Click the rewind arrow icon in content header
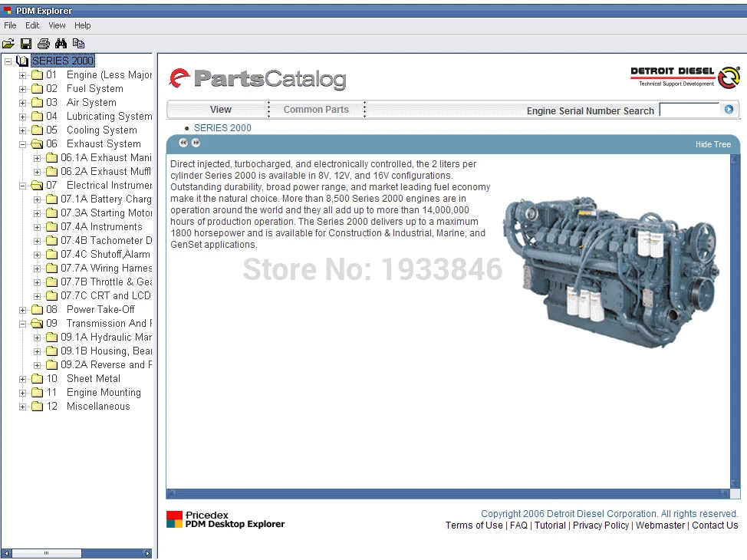Screen dimensions: 747x560 tap(183, 143)
